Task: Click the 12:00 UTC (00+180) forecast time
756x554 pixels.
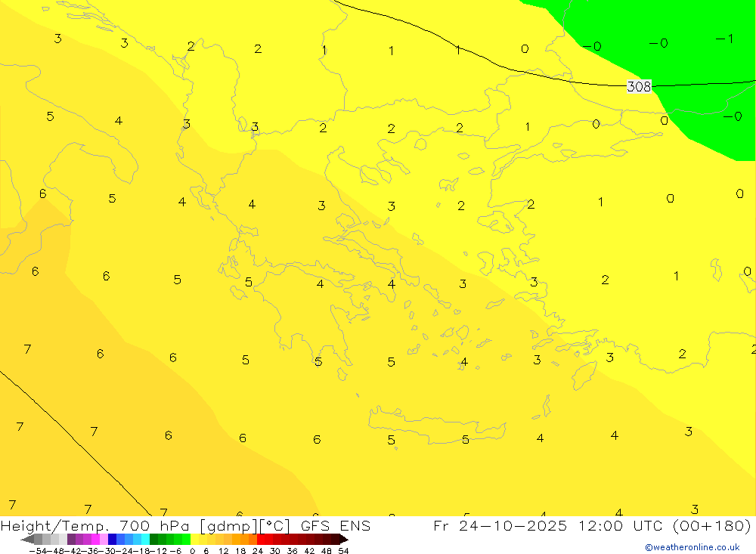Action: click(x=665, y=525)
